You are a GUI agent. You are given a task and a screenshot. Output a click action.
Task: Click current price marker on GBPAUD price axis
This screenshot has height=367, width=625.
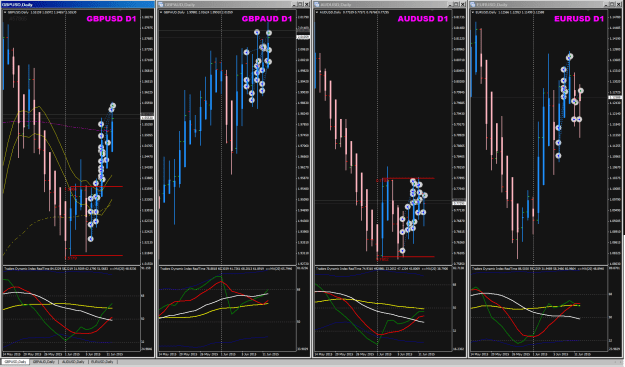[x=303, y=37]
